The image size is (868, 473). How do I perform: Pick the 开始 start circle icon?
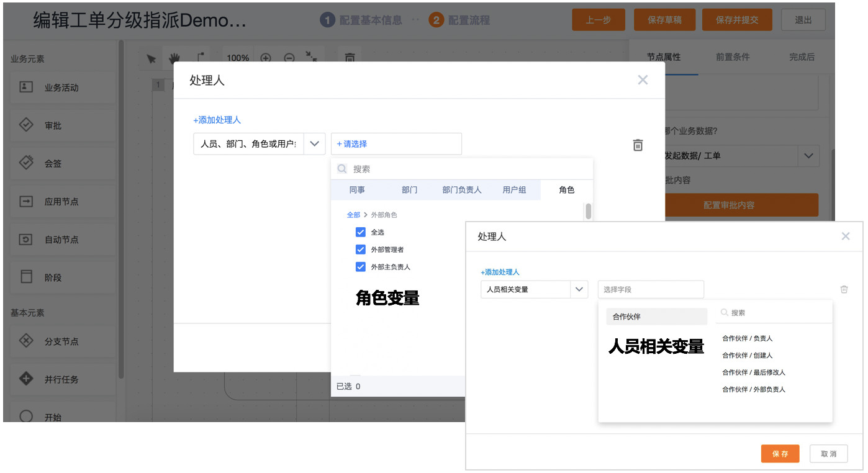26,417
